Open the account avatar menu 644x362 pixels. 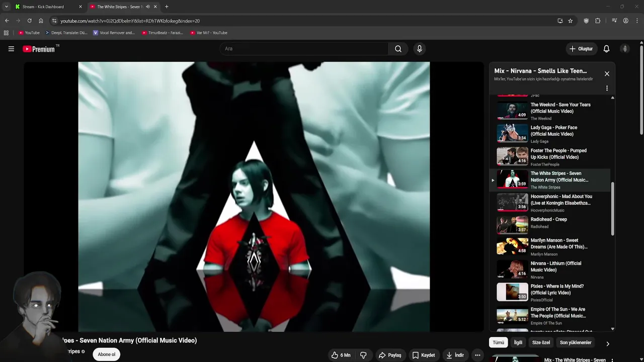[625, 49]
